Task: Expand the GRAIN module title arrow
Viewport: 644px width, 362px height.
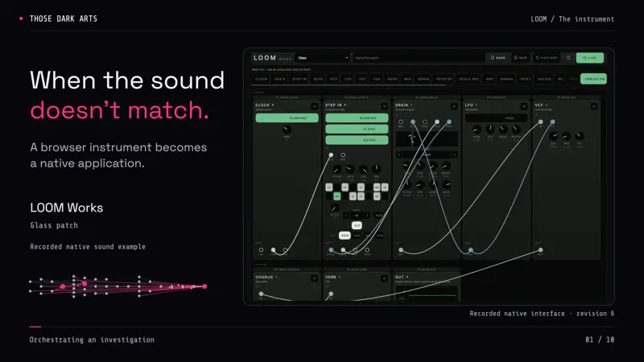Action: tap(411, 105)
